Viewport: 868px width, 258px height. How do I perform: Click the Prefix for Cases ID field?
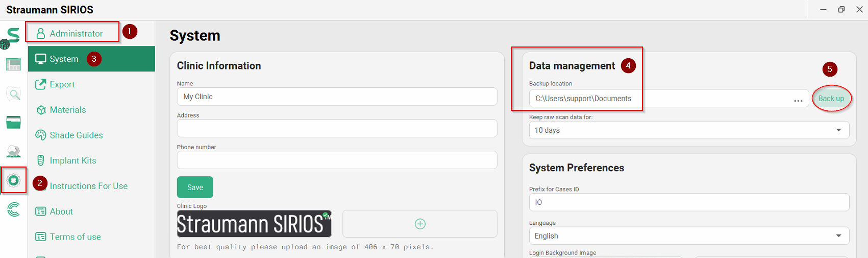point(689,202)
